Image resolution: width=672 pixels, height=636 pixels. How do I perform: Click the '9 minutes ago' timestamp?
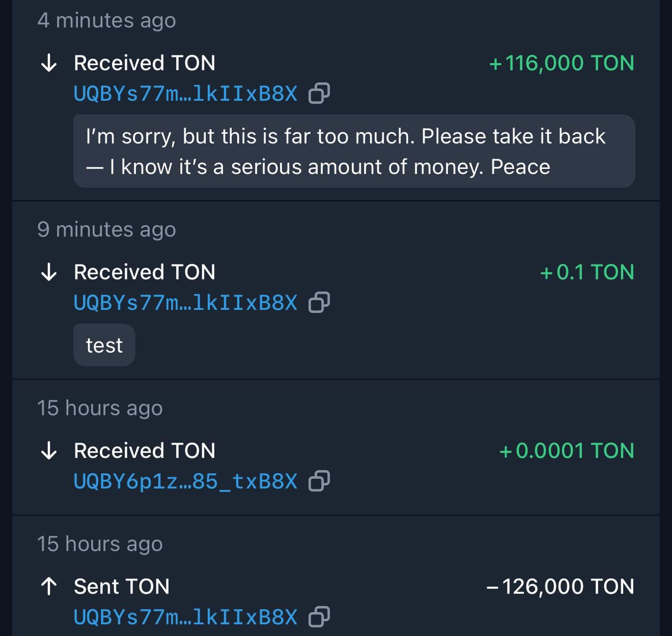coord(107,230)
